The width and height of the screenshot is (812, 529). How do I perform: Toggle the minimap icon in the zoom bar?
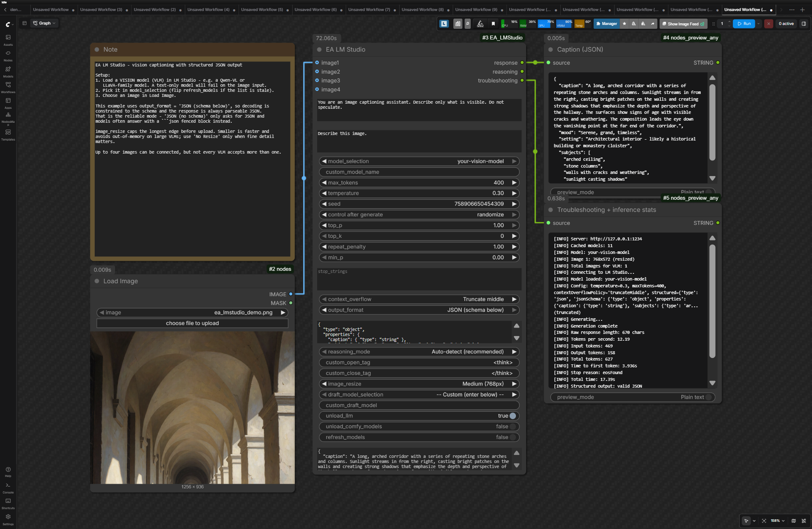point(793,521)
